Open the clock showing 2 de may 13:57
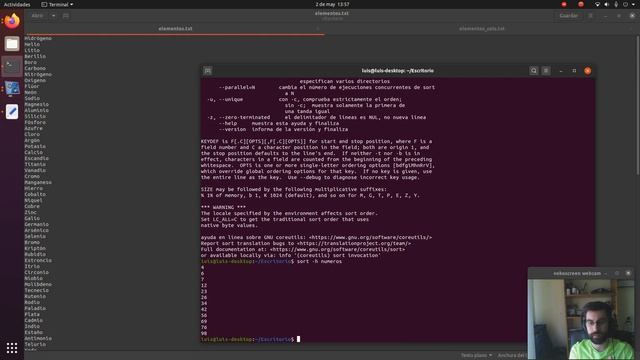Screen dimensions: 640x360 [x=332, y=4]
